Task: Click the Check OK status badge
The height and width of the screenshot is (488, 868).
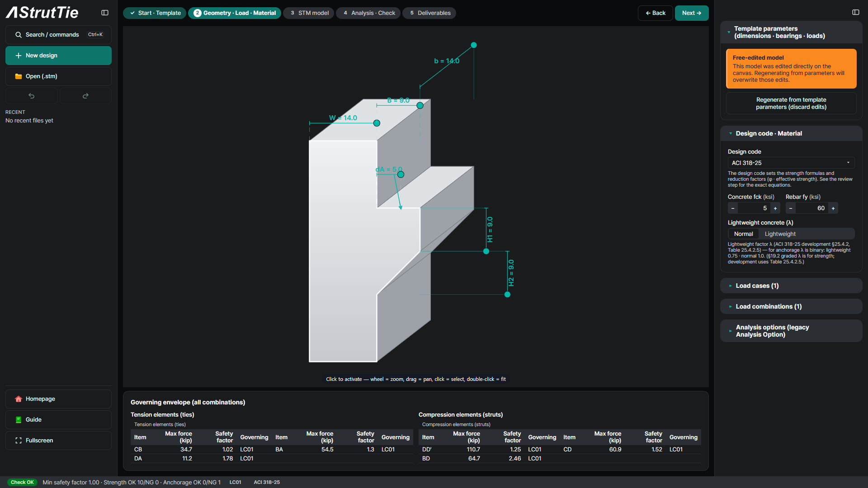Action: tap(22, 483)
